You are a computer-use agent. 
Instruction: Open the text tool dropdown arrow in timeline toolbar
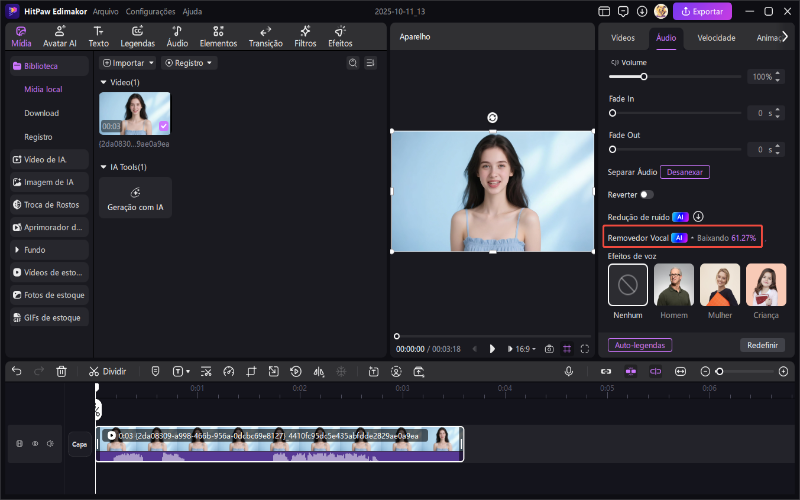(188, 371)
